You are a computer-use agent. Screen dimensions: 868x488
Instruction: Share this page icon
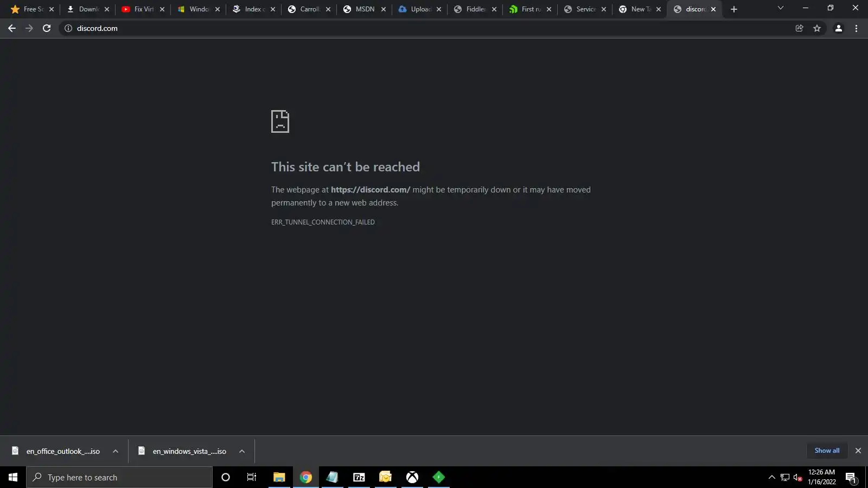(799, 28)
